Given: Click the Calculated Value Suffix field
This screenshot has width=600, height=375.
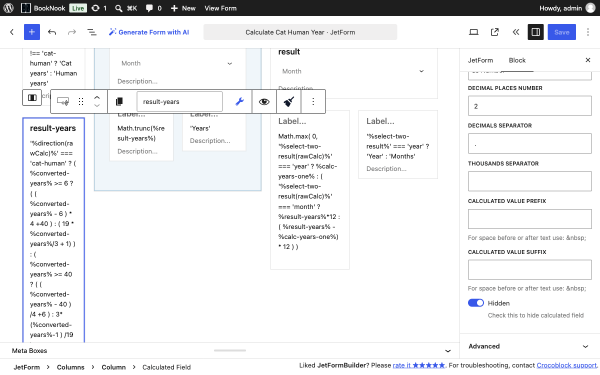Looking at the screenshot, I should 530,270.
